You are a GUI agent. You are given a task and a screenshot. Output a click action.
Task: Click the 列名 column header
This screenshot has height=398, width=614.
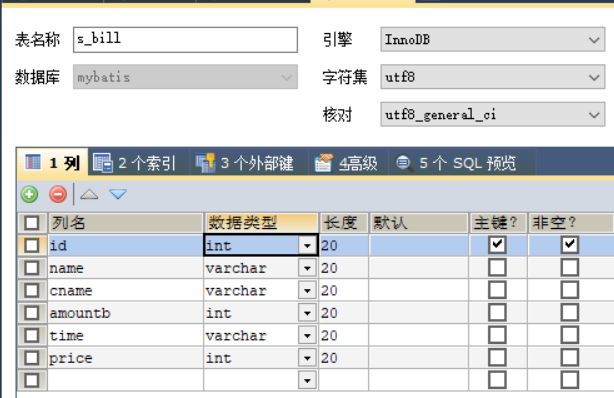(125, 223)
